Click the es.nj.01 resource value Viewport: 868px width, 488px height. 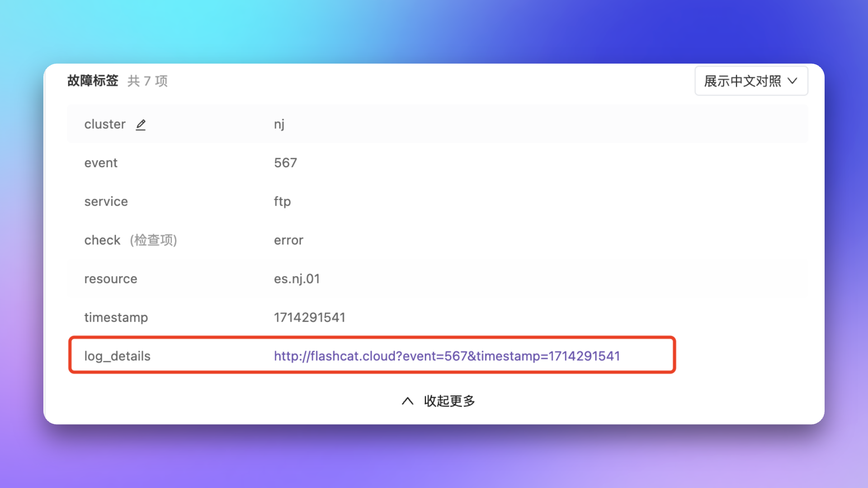(297, 279)
